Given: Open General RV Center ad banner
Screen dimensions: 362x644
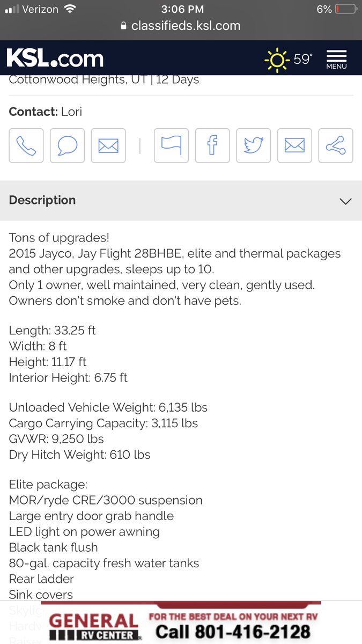Looking at the screenshot, I should (93, 625).
